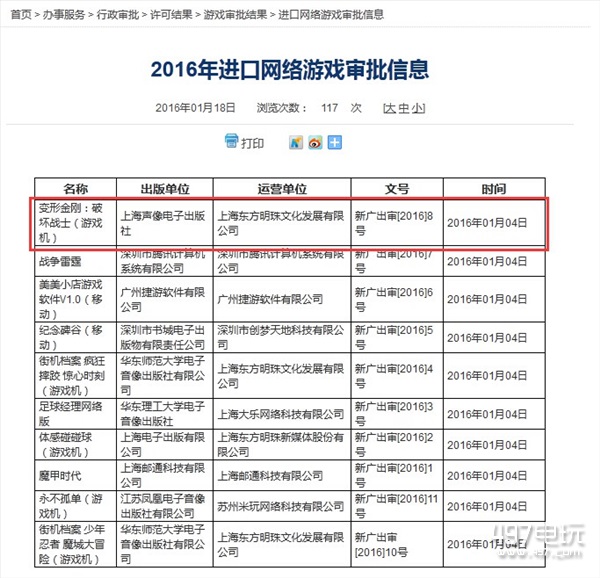The height and width of the screenshot is (578, 600).
Task: Select the 战争雷霆 game name cell
Action: [75, 261]
